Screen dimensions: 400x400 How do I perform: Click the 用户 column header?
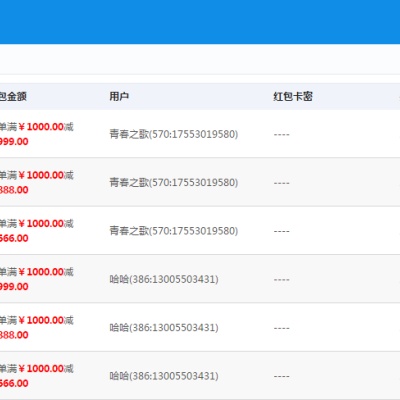pyautogui.click(x=119, y=97)
